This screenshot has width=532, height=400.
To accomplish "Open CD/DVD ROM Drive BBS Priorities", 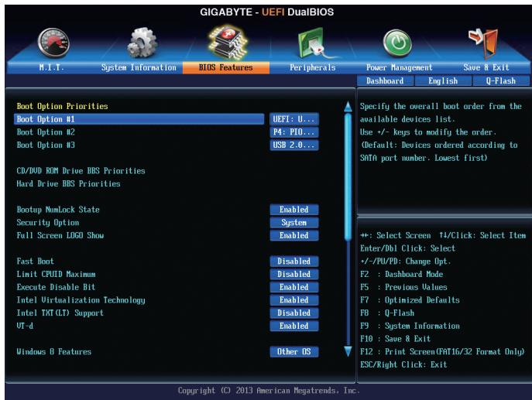I will click(81, 171).
